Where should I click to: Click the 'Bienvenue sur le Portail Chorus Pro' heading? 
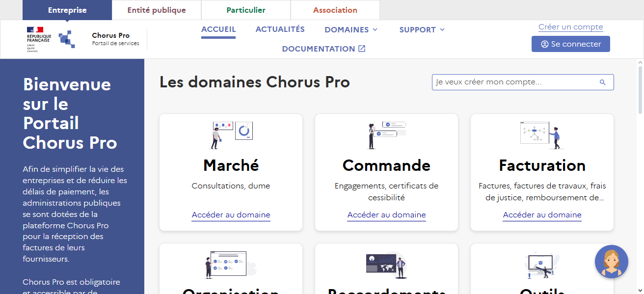point(70,113)
